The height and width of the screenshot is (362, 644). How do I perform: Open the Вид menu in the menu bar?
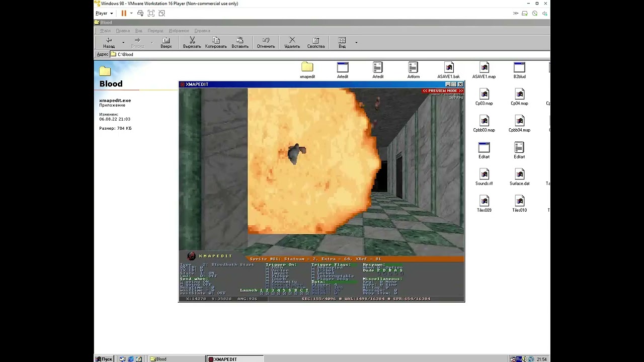[139, 31]
